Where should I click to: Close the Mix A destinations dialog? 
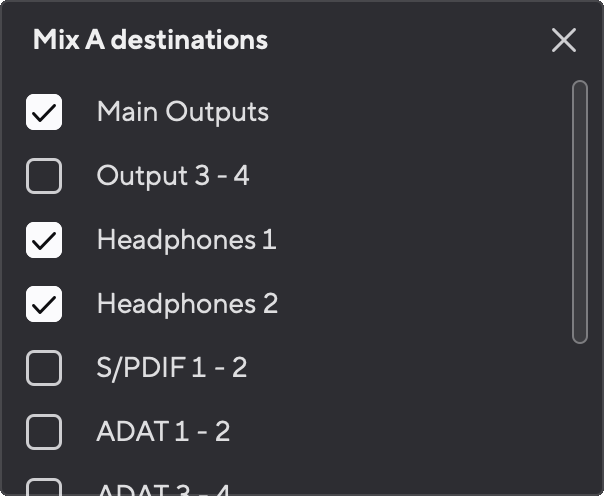pyautogui.click(x=564, y=40)
